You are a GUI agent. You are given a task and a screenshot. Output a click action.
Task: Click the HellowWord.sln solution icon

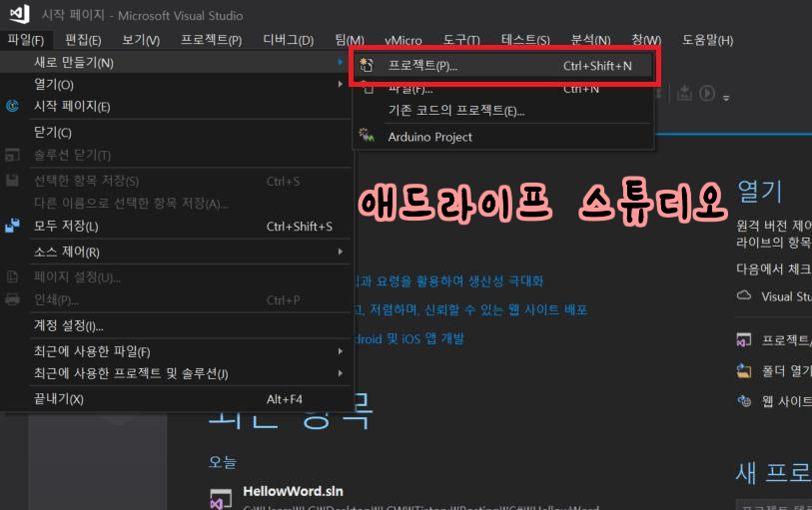(x=221, y=499)
